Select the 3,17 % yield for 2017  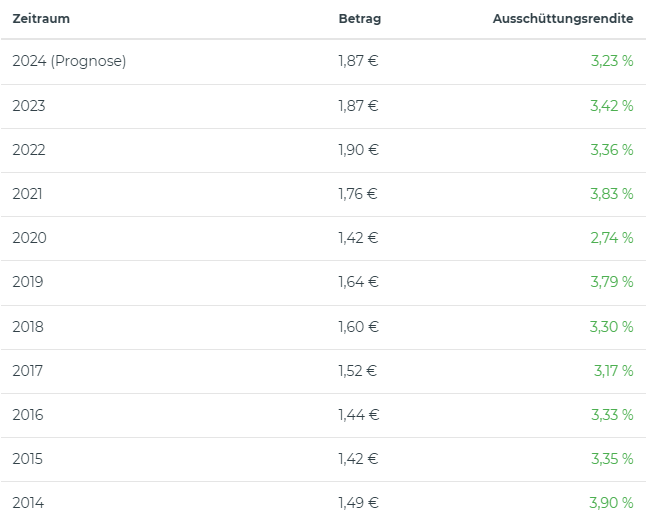[x=613, y=370]
